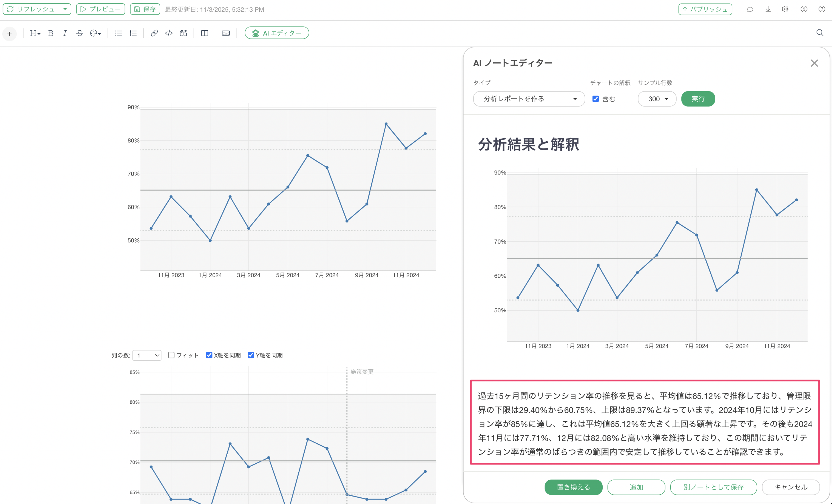
Task: Open the sample rows 300 dropdown
Action: (657, 99)
